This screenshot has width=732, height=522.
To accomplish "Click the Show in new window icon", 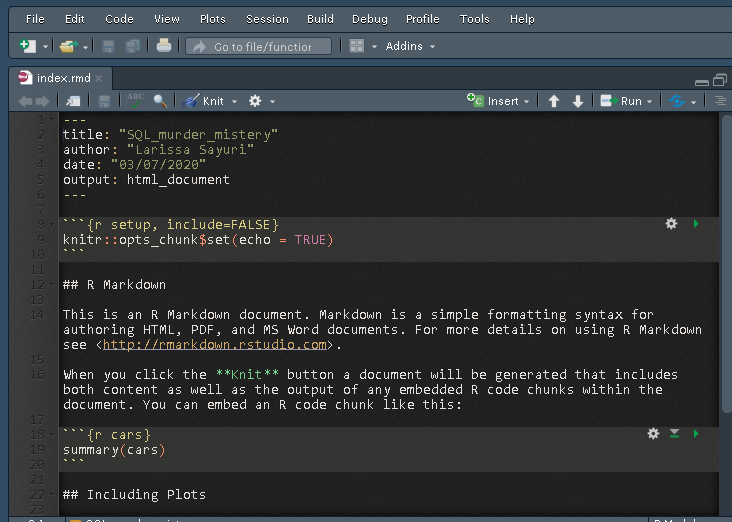I will (x=73, y=101).
